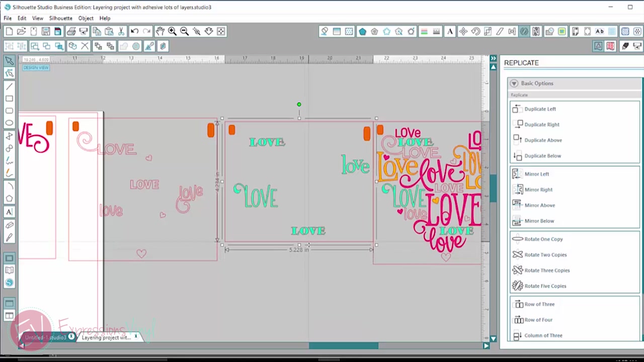Select the Draw an Ellipse tool
Screen dimensions: 644x362
pyautogui.click(x=9, y=123)
